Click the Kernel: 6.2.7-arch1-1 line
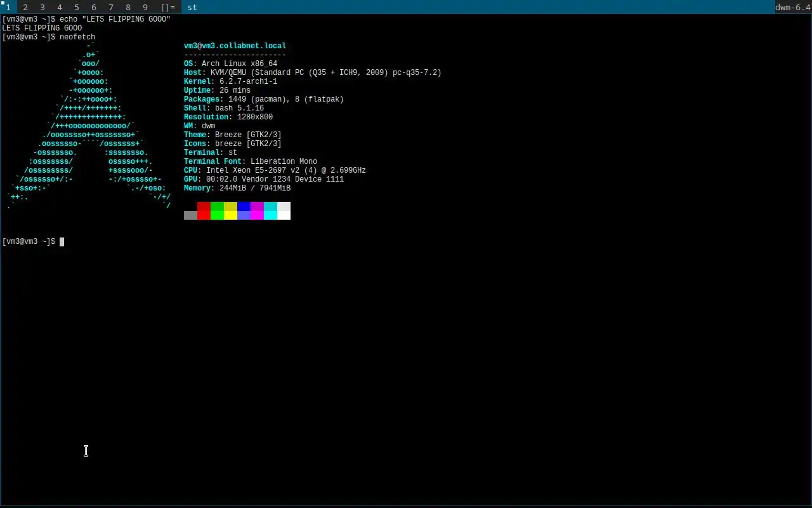Image resolution: width=812 pixels, height=508 pixels. coord(230,81)
